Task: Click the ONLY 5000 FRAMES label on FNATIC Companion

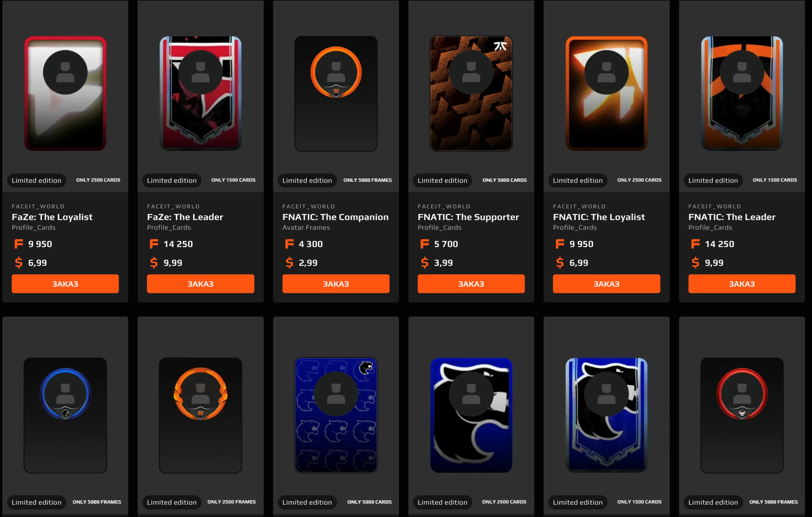Action: coord(368,180)
